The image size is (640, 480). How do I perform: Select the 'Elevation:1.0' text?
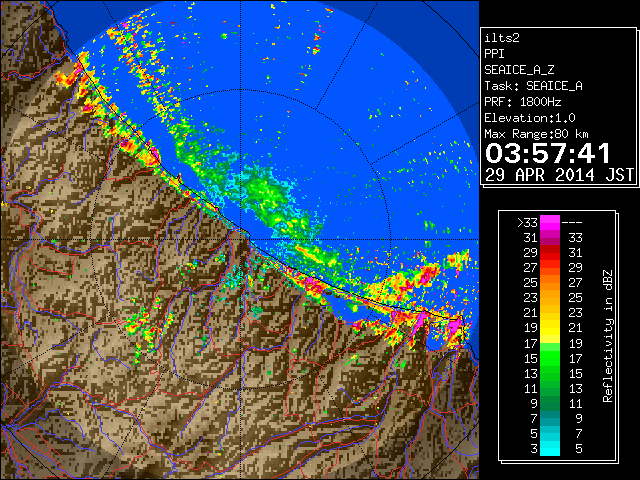(529, 118)
